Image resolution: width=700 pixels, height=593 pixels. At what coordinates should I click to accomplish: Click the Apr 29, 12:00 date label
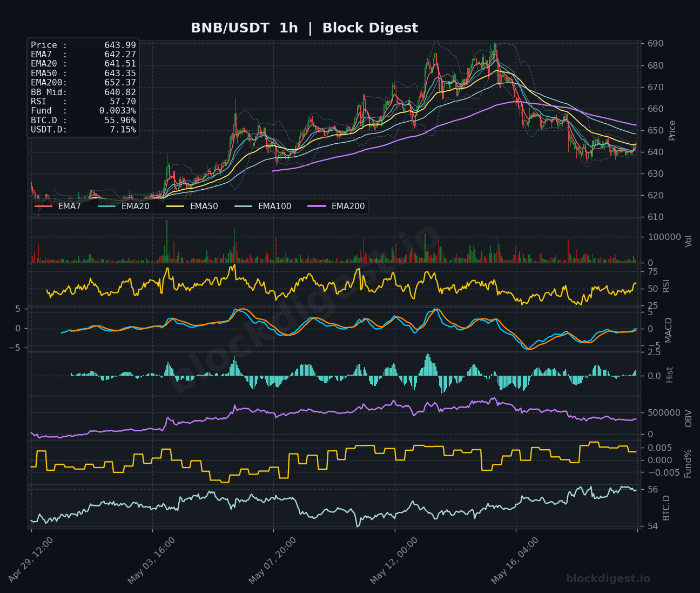click(31, 560)
